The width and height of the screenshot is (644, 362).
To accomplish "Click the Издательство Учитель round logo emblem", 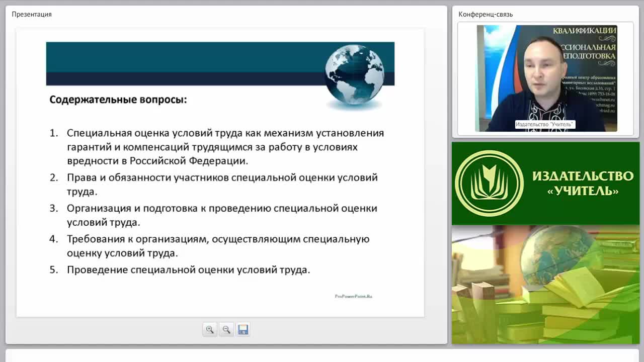I will pyautogui.click(x=489, y=183).
